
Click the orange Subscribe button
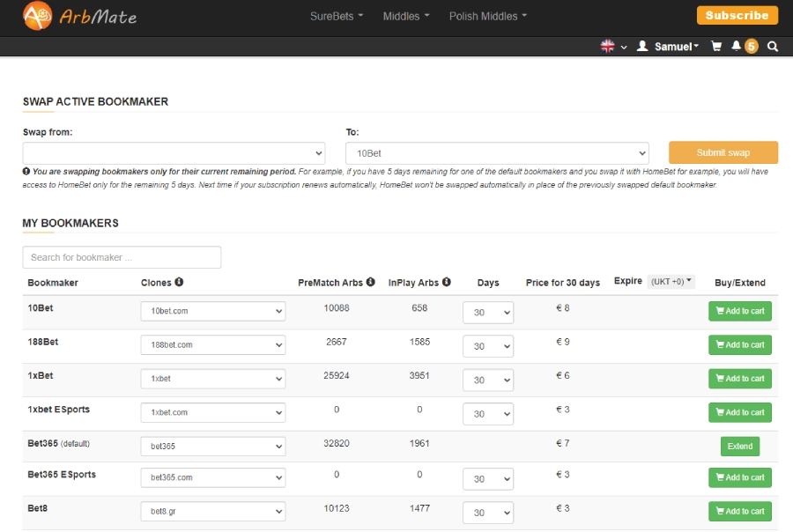click(x=737, y=16)
